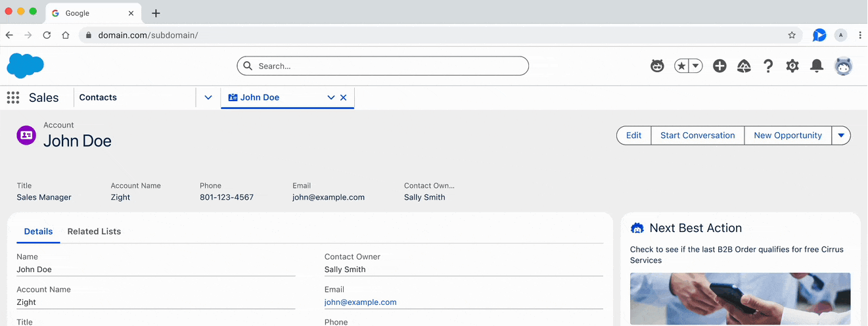Bookmark this page with the star
Viewport: 868px width, 326px height.
(792, 35)
